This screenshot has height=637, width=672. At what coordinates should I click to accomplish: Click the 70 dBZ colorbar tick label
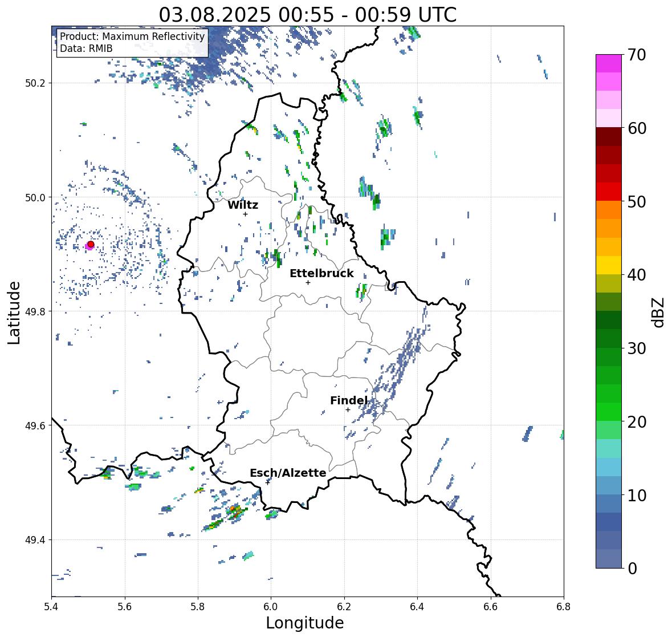637,55
